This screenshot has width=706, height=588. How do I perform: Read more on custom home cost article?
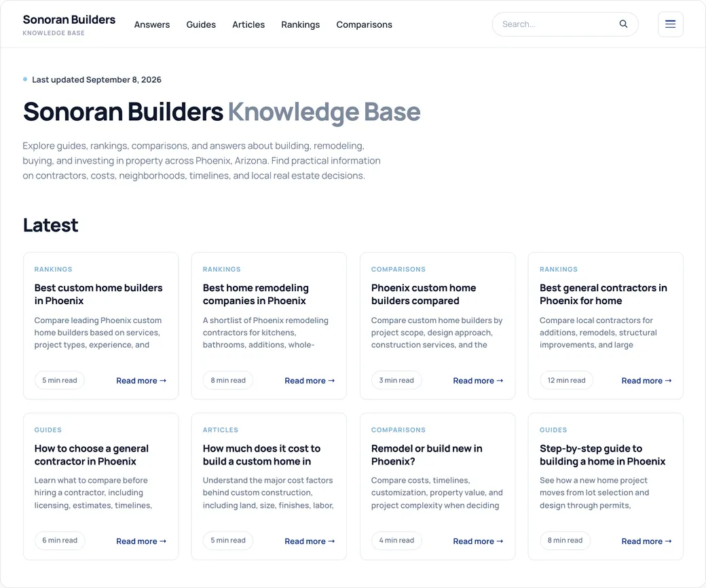310,541
